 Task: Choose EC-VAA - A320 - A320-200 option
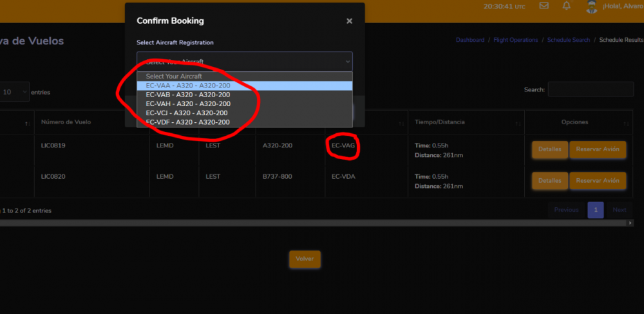pos(244,86)
